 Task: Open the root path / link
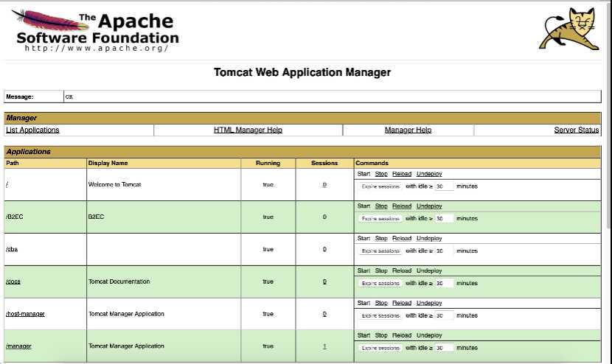[x=7, y=184]
